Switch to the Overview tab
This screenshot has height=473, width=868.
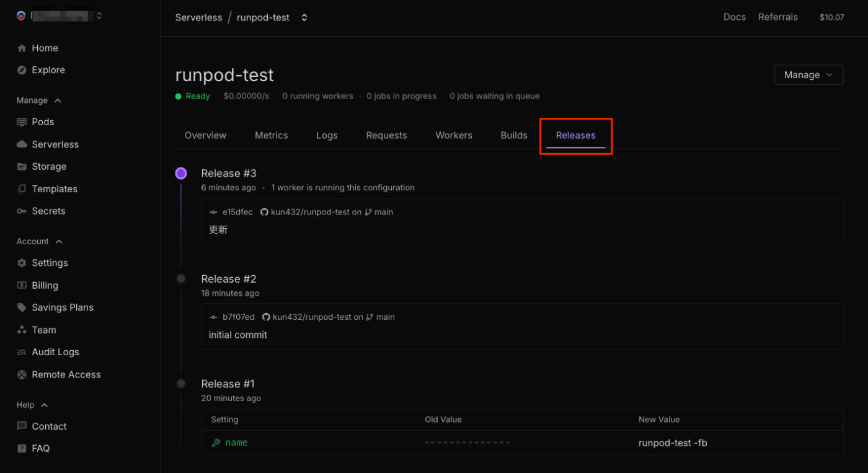[x=205, y=135]
